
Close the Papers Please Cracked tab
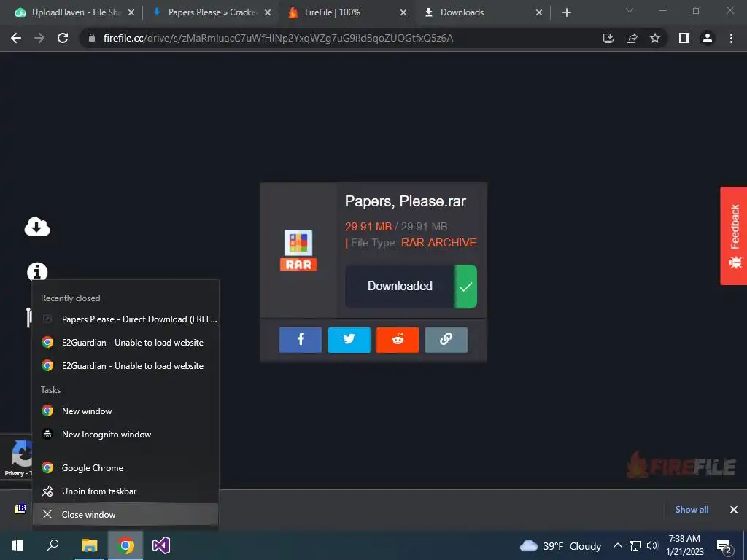(268, 12)
